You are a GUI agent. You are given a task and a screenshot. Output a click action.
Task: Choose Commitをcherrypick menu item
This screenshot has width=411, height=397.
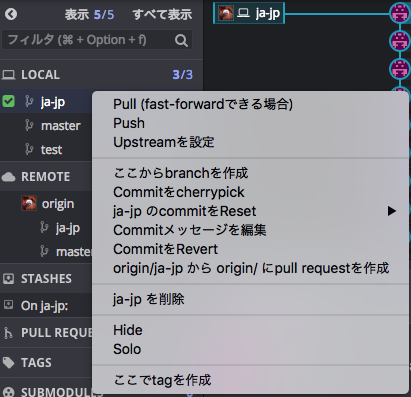[x=250, y=192]
